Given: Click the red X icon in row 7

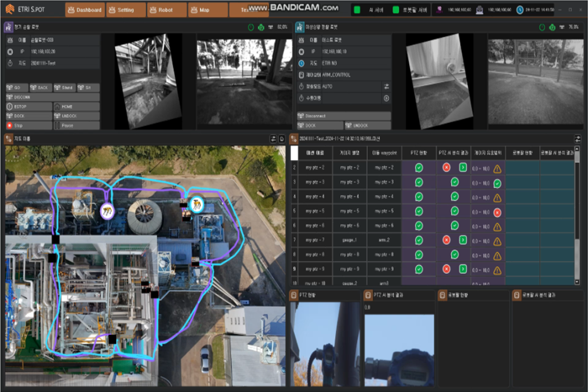Looking at the screenshot, I should (447, 240).
